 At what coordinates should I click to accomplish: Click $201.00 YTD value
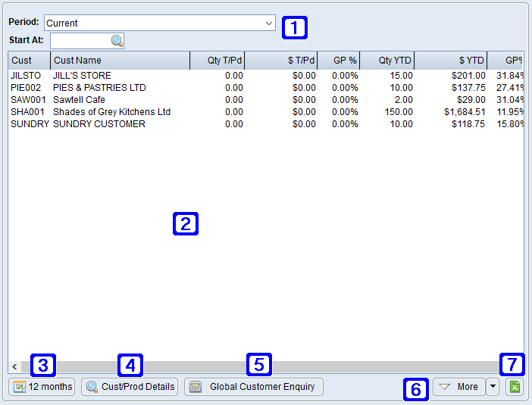click(x=468, y=76)
